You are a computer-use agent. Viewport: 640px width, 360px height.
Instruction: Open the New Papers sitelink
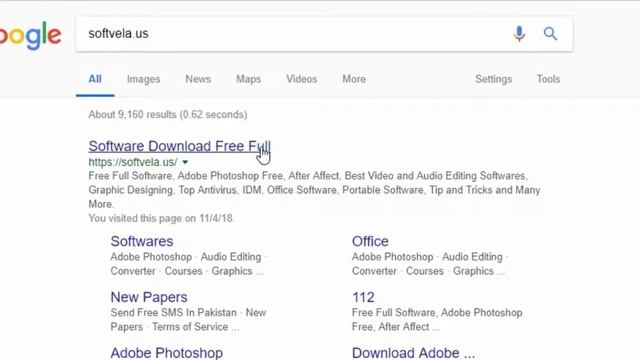click(149, 297)
